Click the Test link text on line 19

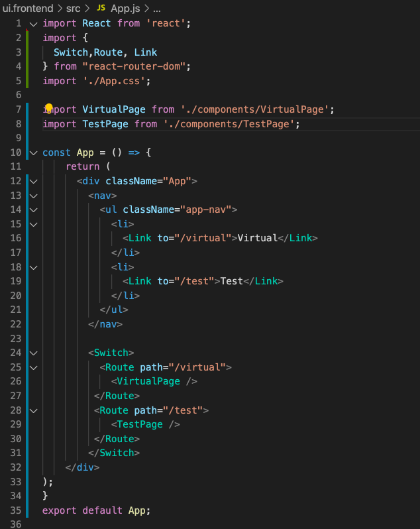[232, 281]
